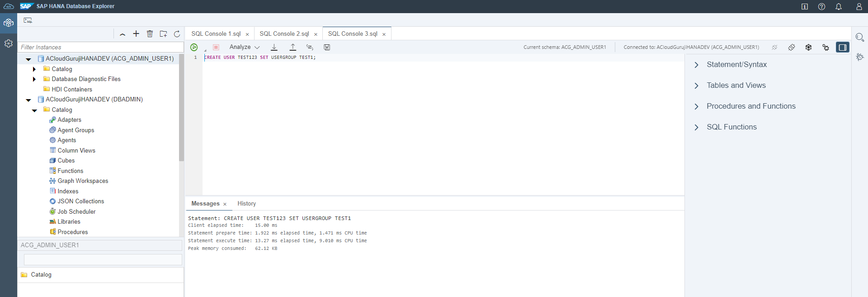The image size is (868, 297).
Task: Open notifications with the bell icon
Action: click(839, 6)
